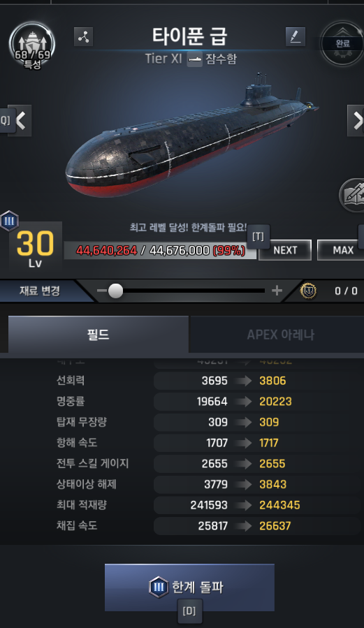This screenshot has width=364, height=628.
Task: Click the gold anchor coin icon
Action: 308,291
